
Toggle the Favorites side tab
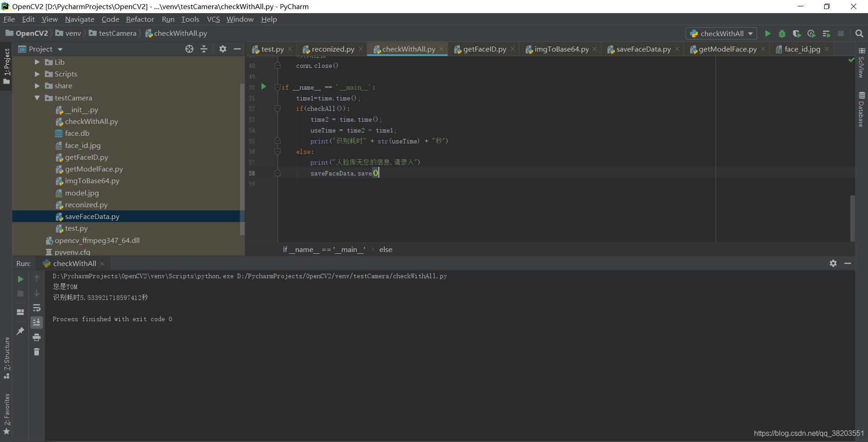[x=6, y=414]
